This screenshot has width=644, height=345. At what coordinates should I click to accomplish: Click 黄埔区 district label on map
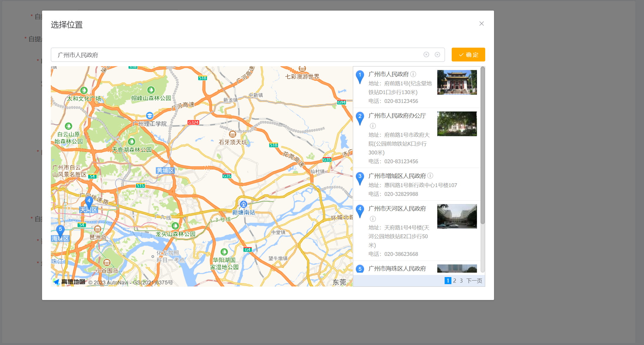coord(165,171)
